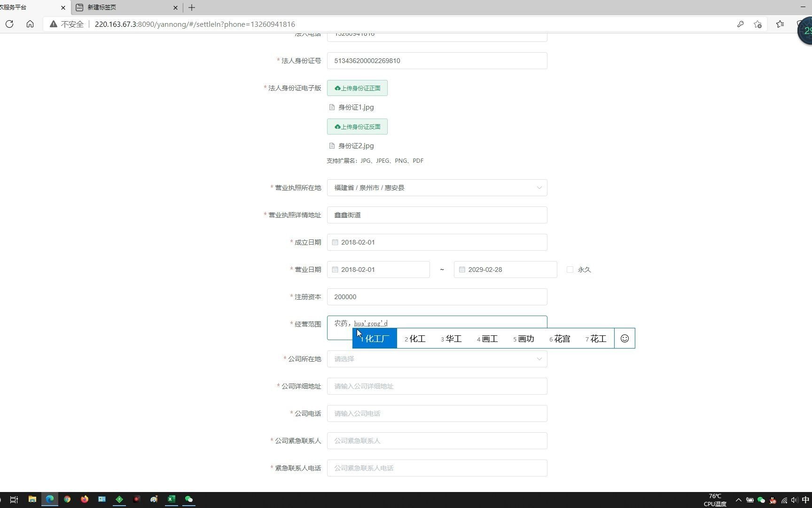This screenshot has height=508, width=812.
Task: Focus the 公司电话 input
Action: point(437,413)
